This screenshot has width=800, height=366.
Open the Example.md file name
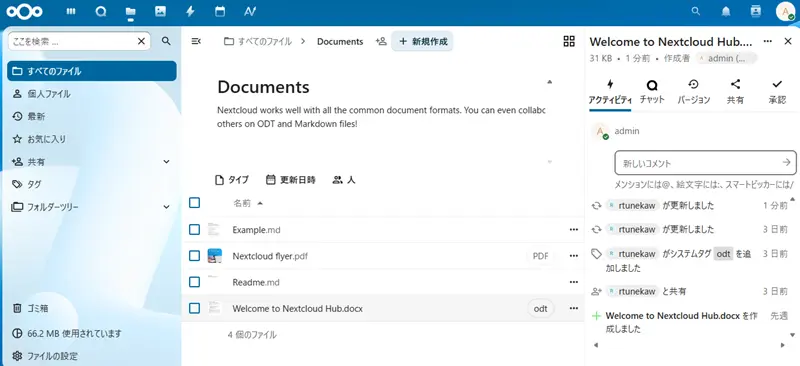[x=256, y=230]
